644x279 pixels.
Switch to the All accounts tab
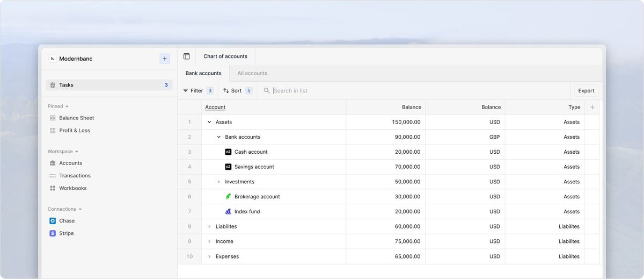252,73
